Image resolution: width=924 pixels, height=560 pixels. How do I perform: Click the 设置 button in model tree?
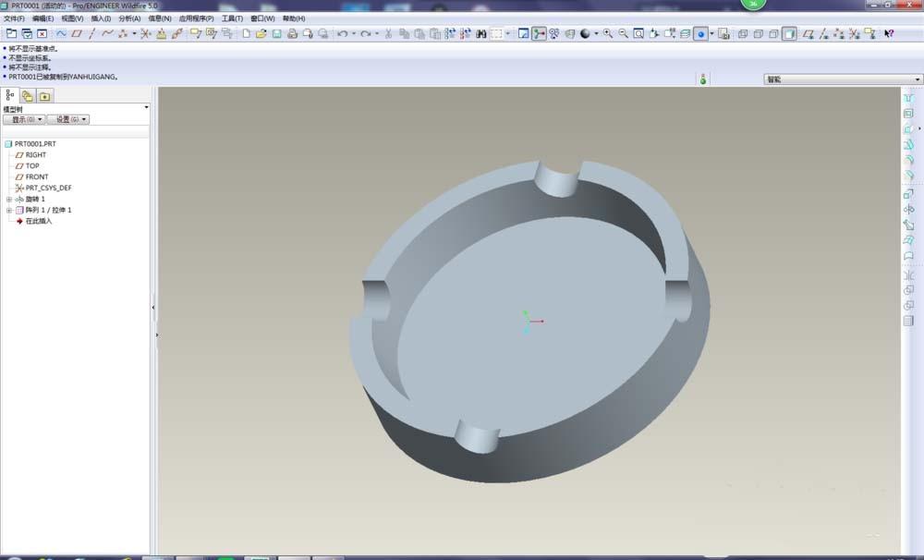click(x=67, y=119)
